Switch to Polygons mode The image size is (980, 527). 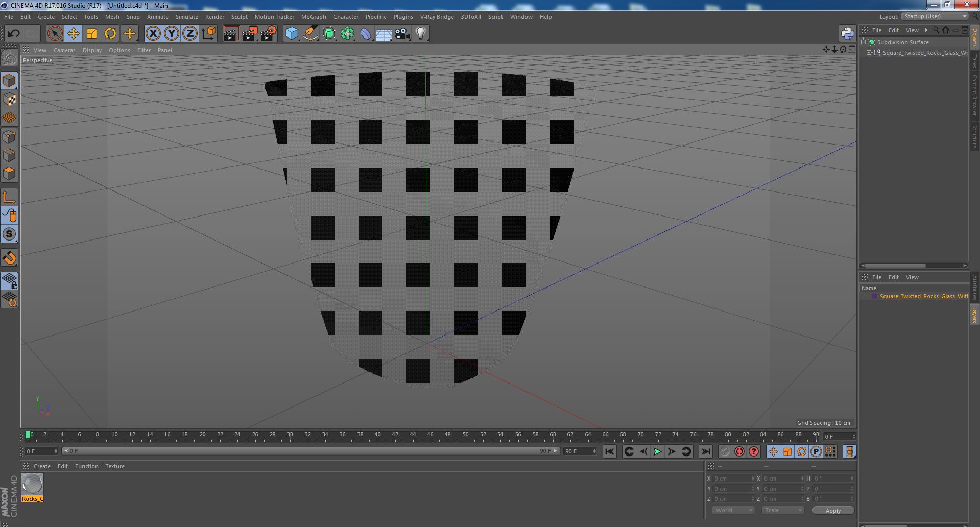point(9,174)
